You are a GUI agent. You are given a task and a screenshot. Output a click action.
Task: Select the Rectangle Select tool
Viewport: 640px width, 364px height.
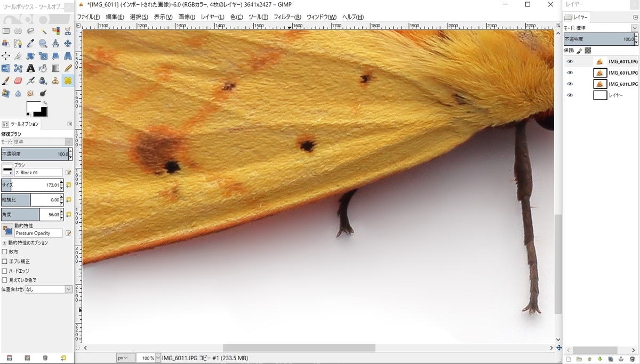pyautogui.click(x=6, y=30)
